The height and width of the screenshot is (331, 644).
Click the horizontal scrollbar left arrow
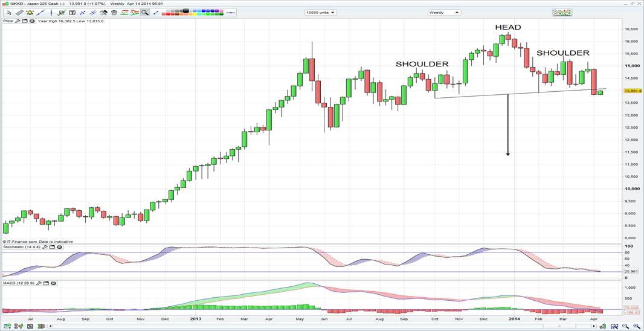pyautogui.click(x=51, y=326)
